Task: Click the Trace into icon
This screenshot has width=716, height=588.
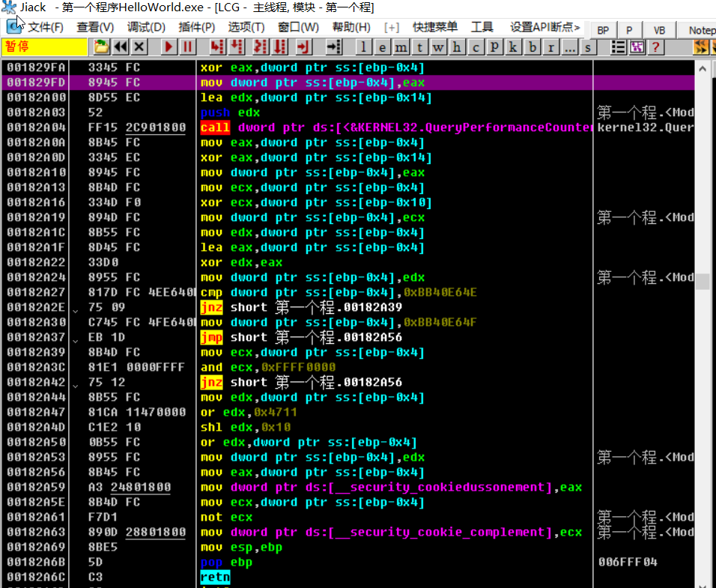Action: 261,46
